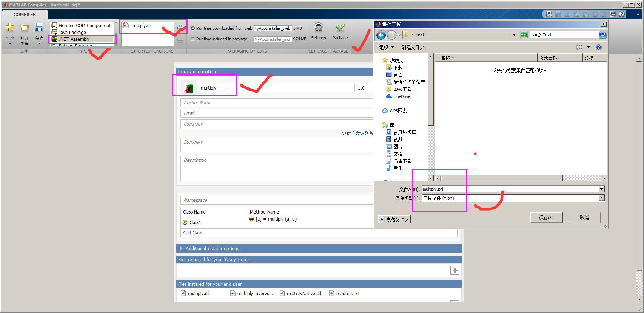Viewport: 644px width, 313px height.
Task: Click the switch windows icon in quick access bar
Action: tap(613, 14)
